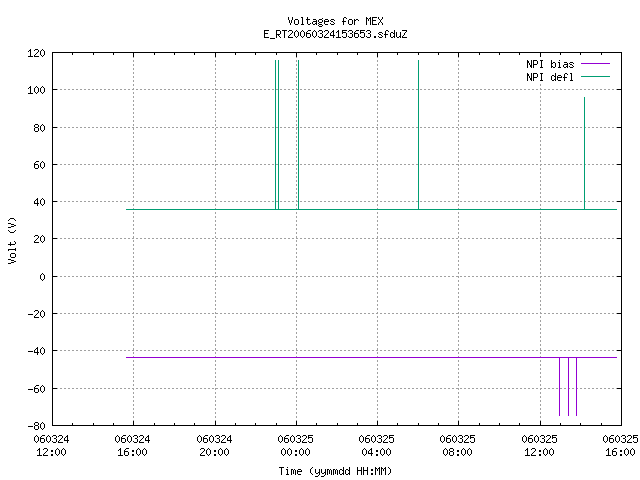Image resolution: width=640 pixels, height=480 pixels.
Task: Click the y-axis tick label -80
Action: [x=36, y=426]
